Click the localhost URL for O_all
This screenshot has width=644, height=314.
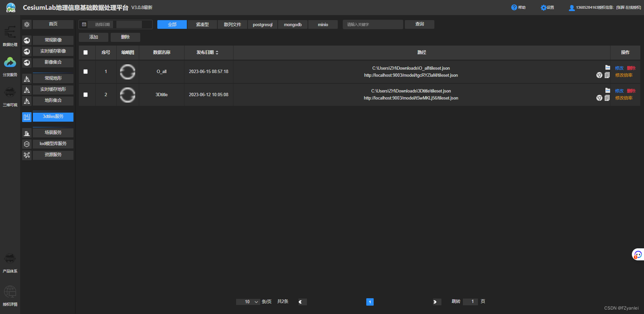point(411,75)
